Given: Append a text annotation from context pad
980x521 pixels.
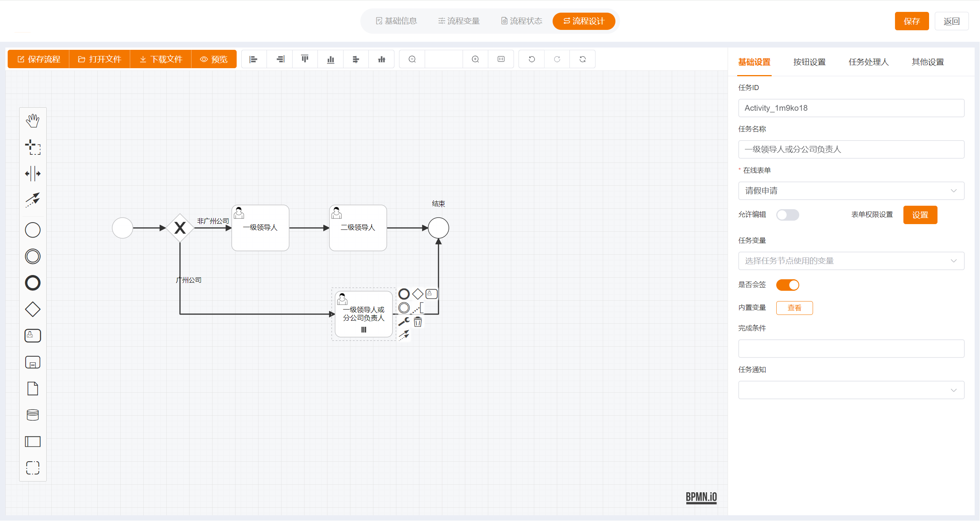Looking at the screenshot, I should 418,308.
